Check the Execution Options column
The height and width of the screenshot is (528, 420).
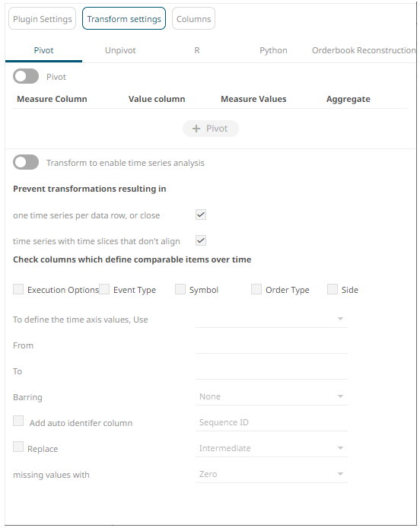pos(18,289)
